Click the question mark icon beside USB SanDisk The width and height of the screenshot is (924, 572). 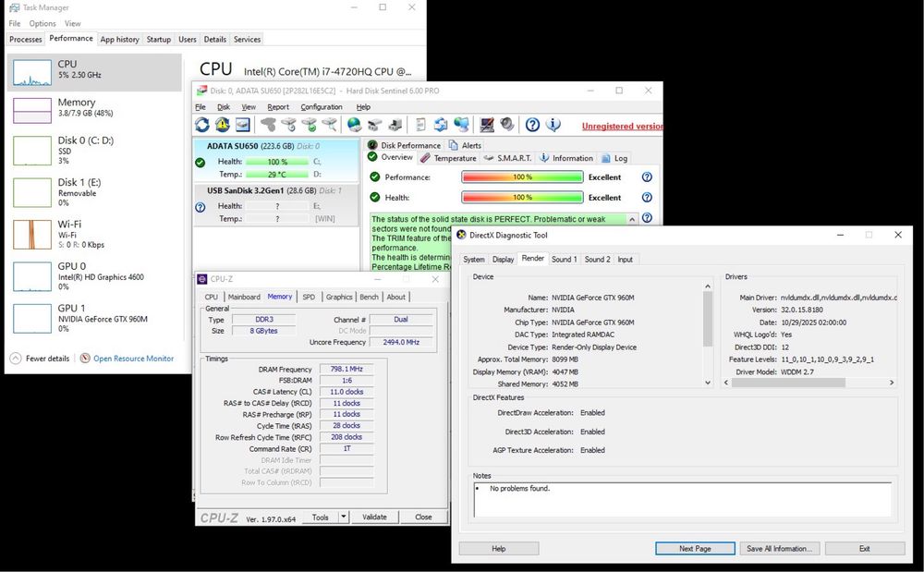click(201, 207)
